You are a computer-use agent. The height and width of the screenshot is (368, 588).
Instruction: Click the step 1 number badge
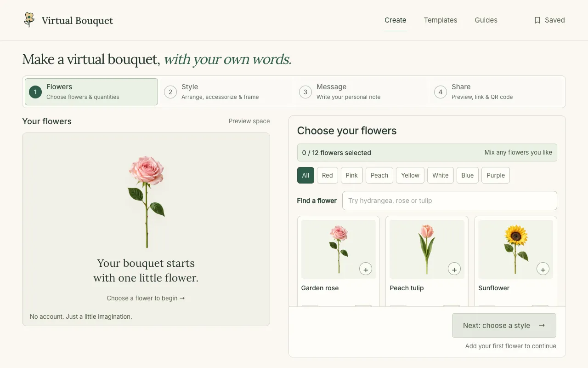point(35,92)
